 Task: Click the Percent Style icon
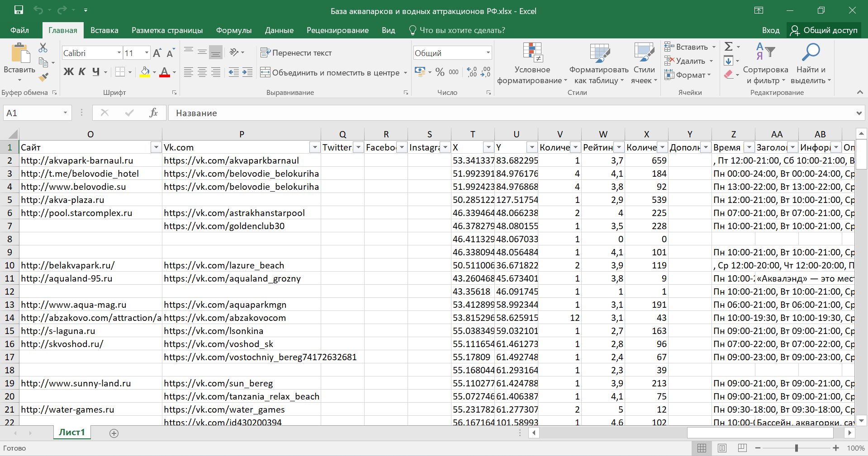(440, 72)
